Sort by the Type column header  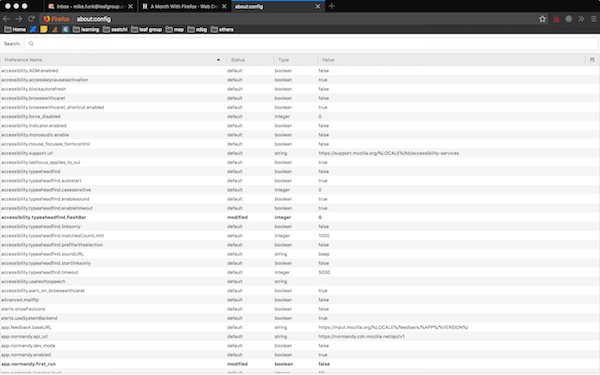tap(295, 60)
